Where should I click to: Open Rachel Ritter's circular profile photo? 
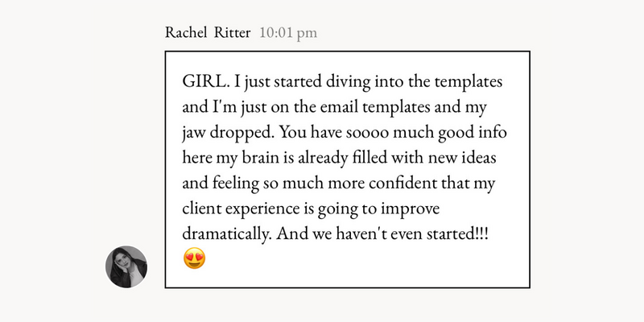click(x=126, y=266)
